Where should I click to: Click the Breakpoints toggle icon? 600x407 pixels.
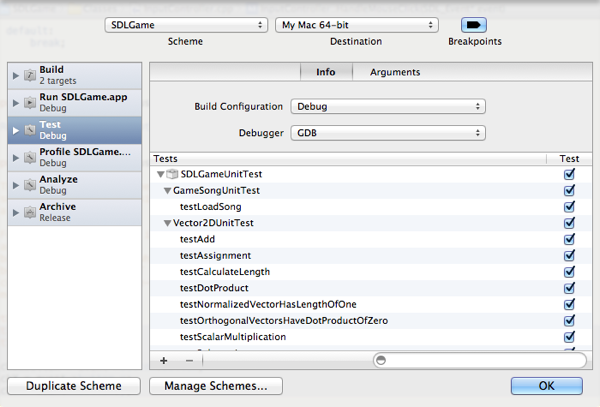click(474, 24)
